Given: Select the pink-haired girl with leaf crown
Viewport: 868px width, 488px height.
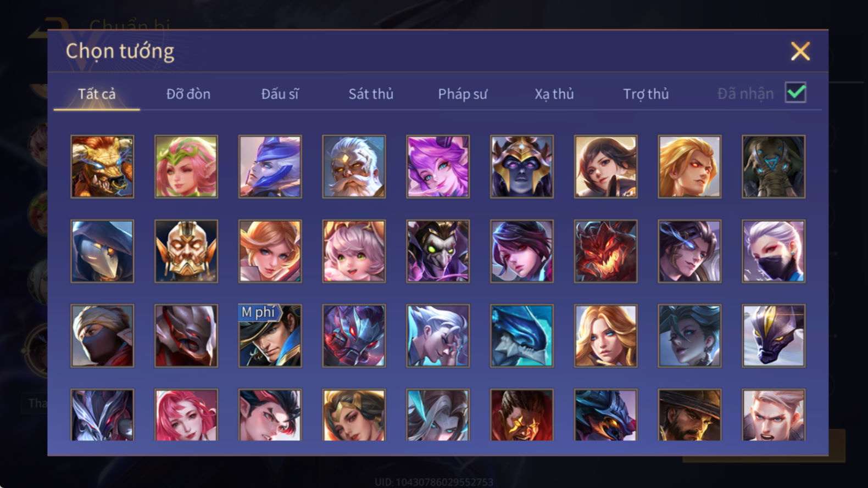Looking at the screenshot, I should click(x=186, y=166).
